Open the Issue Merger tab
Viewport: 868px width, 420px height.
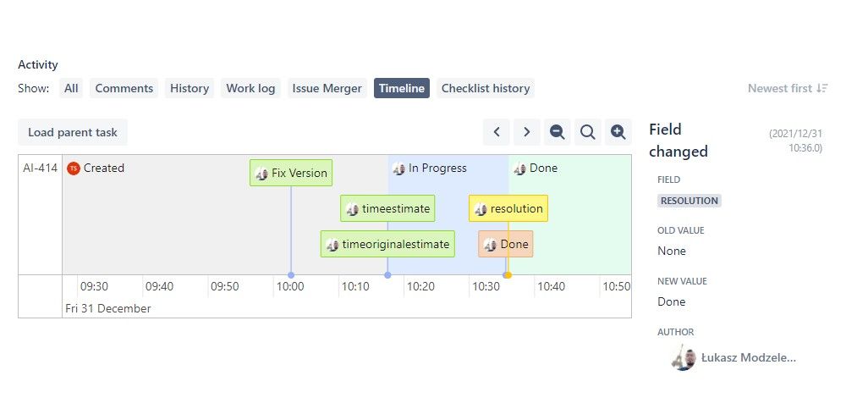(x=327, y=88)
